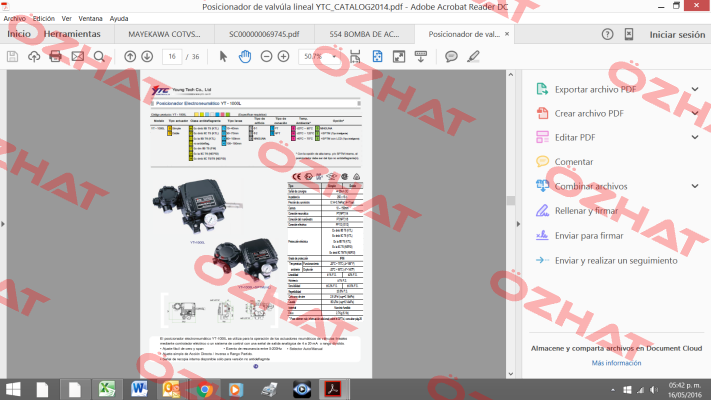The image size is (711, 400).
Task: Enter full screen mode icon
Action: point(399,57)
